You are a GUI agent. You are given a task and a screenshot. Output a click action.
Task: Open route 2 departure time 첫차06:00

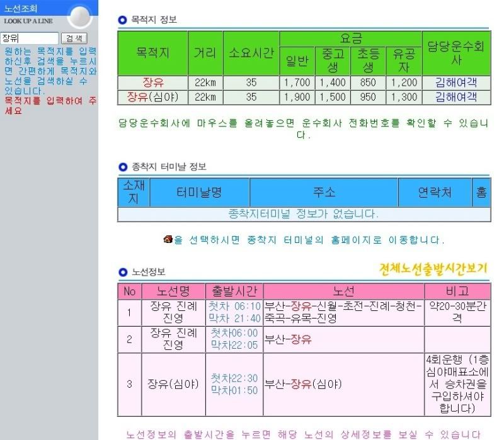234,333
